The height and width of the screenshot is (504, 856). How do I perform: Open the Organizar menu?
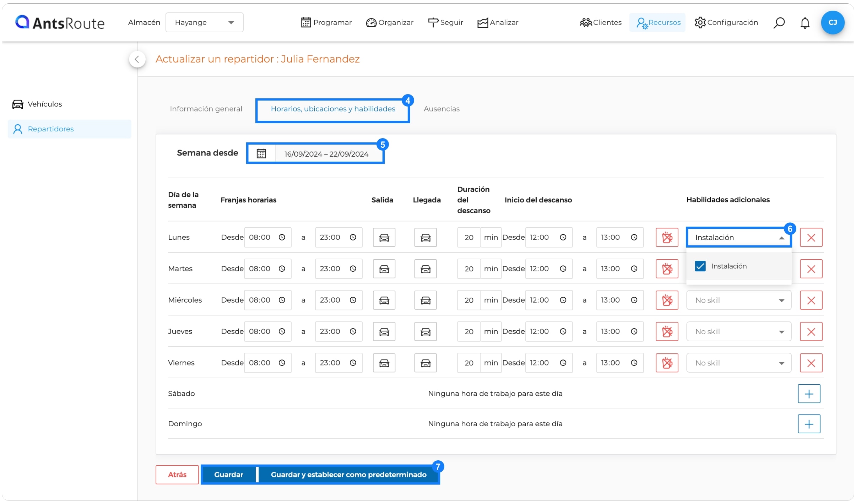[390, 22]
